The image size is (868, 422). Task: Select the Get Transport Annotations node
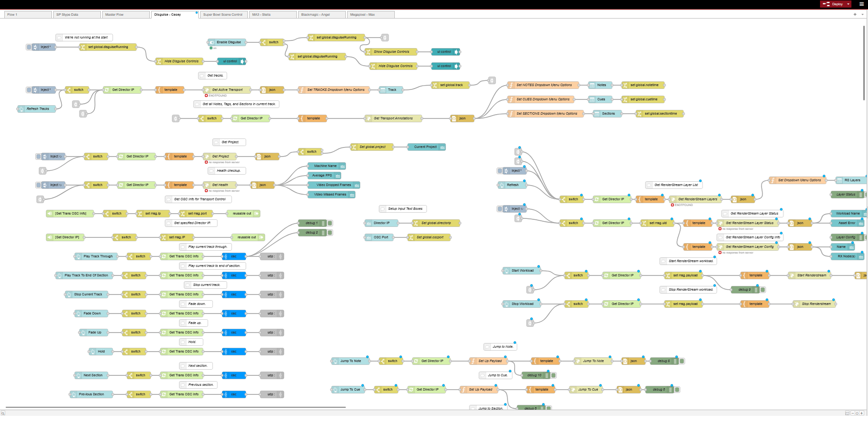393,118
